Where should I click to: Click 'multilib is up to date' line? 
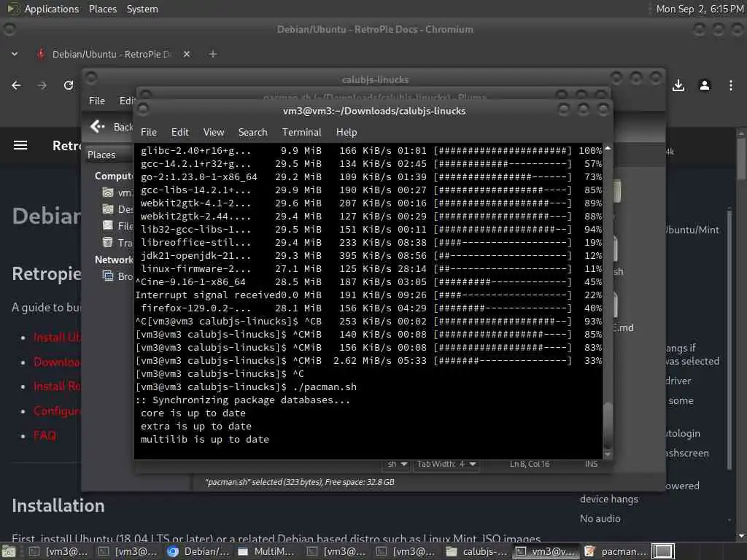tap(205, 439)
